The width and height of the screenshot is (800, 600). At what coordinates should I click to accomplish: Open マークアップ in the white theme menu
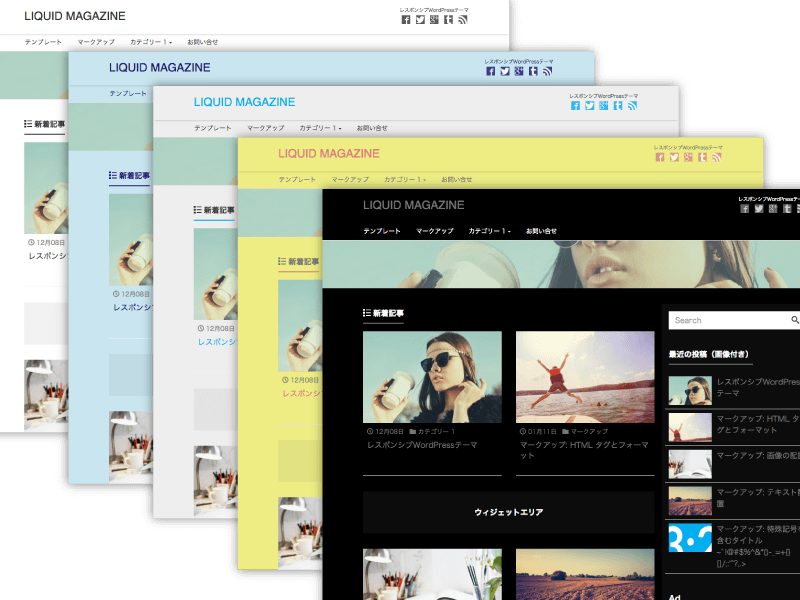[x=96, y=42]
